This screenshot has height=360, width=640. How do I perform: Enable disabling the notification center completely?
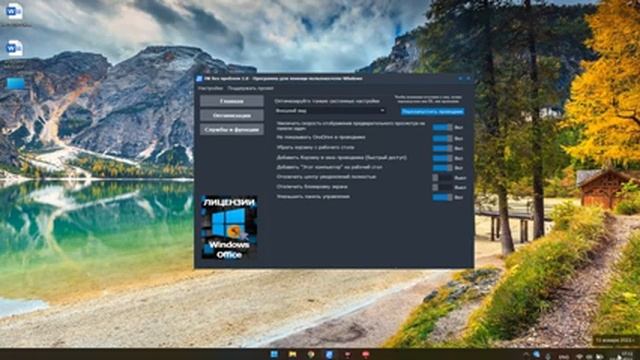pyautogui.click(x=442, y=178)
